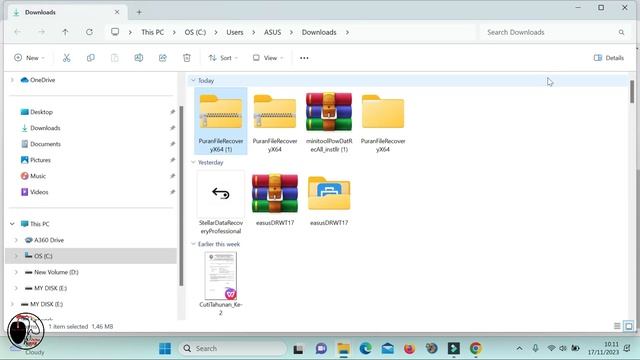Image resolution: width=640 pixels, height=360 pixels.
Task: Open the Windows Start menu
Action: click(x=165, y=349)
